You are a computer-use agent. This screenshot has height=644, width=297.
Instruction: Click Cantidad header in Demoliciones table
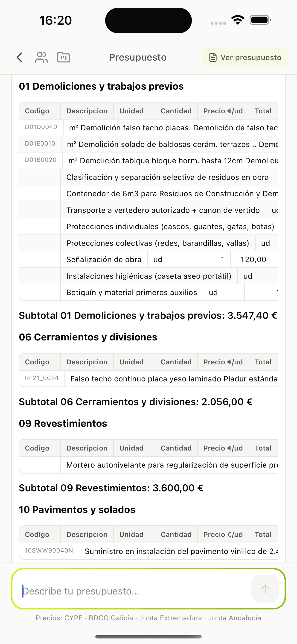point(176,111)
